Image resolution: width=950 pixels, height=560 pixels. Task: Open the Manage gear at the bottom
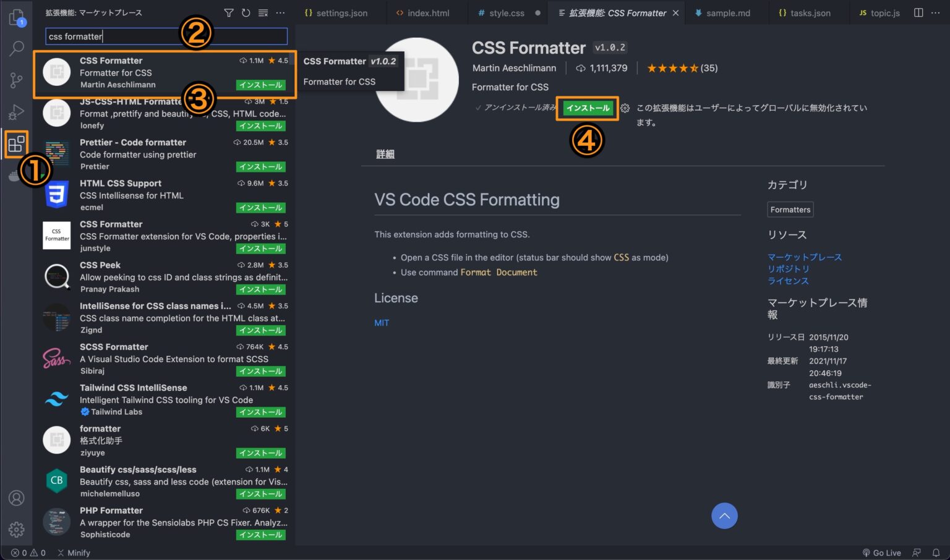[x=17, y=530]
